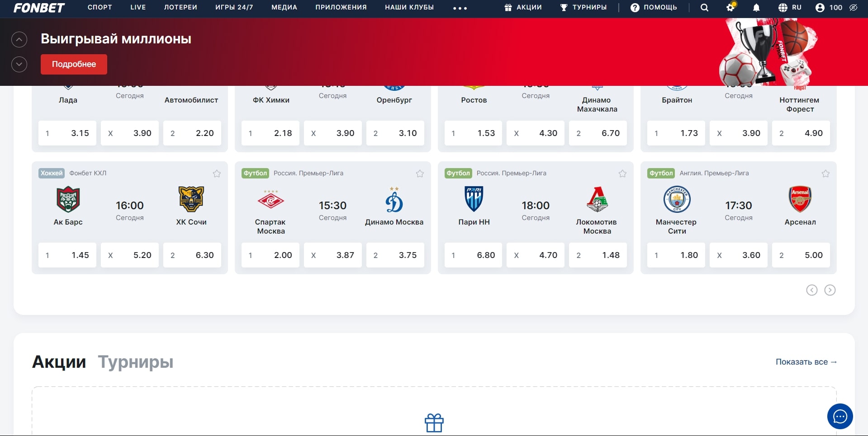Go to next matches carousel page
Viewport: 868px width, 436px height.
[x=830, y=290]
